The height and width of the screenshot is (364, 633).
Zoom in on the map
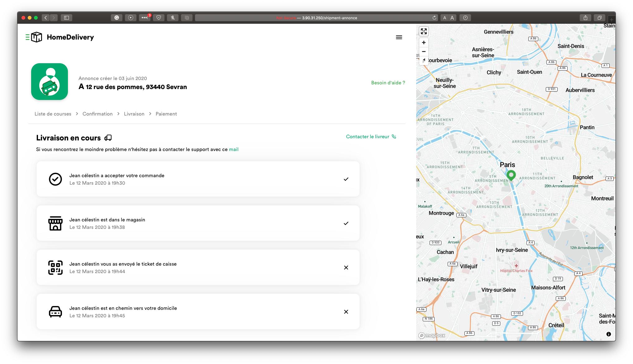(x=424, y=43)
